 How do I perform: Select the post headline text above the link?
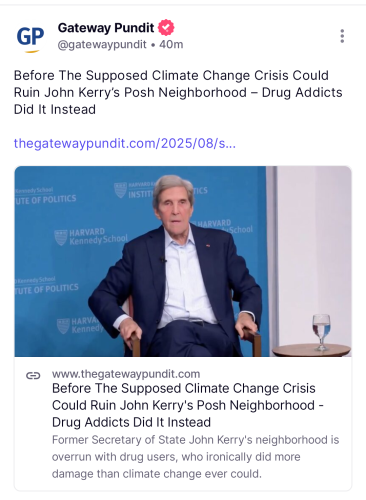coord(178,92)
